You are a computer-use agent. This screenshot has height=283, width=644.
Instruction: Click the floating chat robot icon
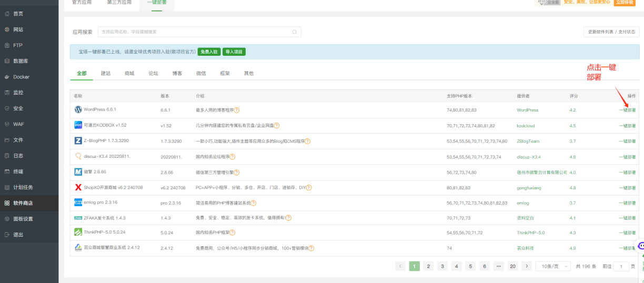(641, 246)
